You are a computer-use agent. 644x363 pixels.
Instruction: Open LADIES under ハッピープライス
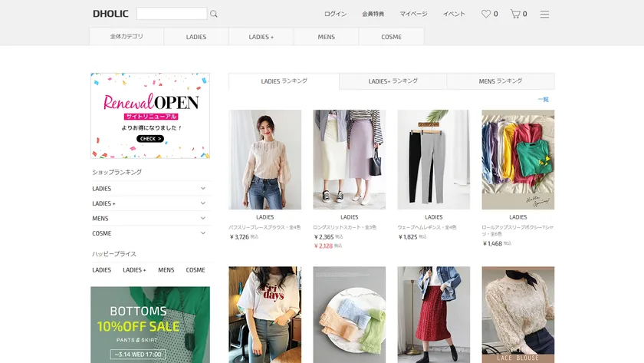pos(101,270)
